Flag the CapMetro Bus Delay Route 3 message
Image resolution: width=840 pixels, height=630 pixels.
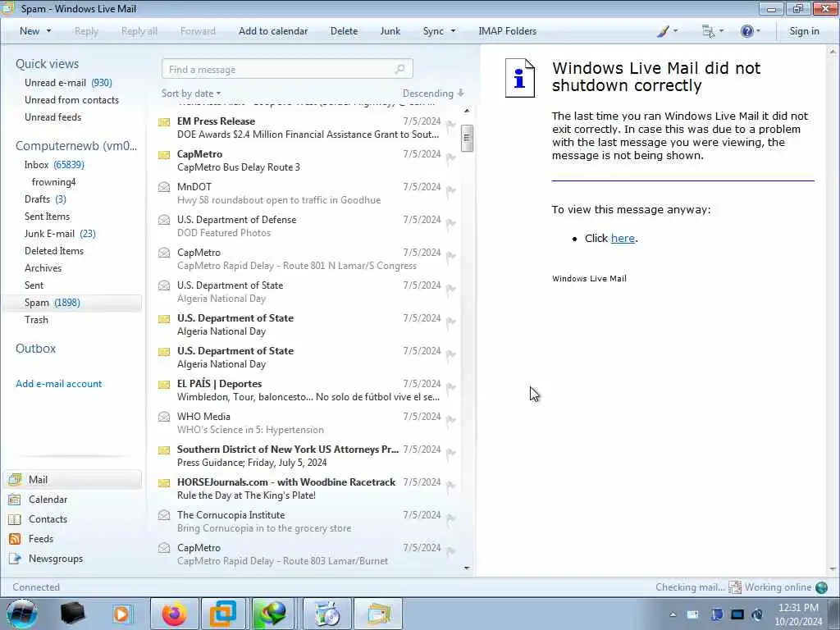[x=451, y=157]
